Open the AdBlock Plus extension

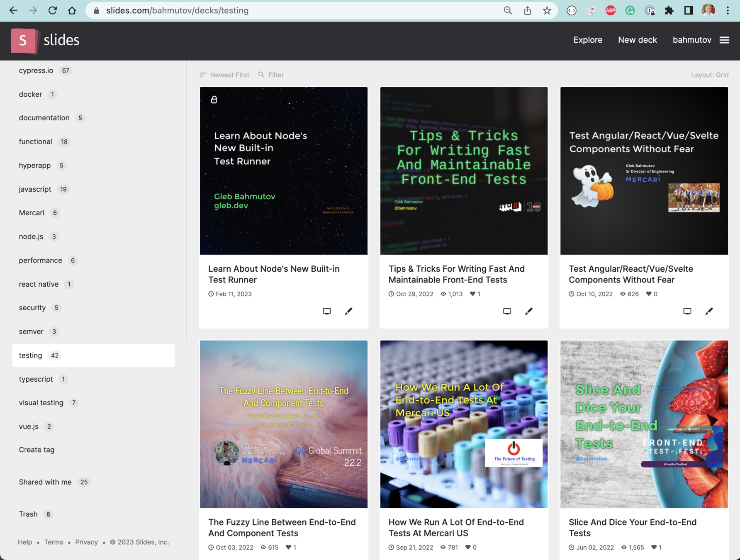click(x=610, y=10)
